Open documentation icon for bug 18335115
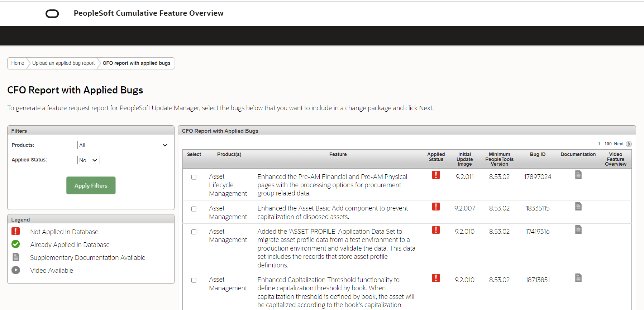644x310 pixels. point(578,206)
